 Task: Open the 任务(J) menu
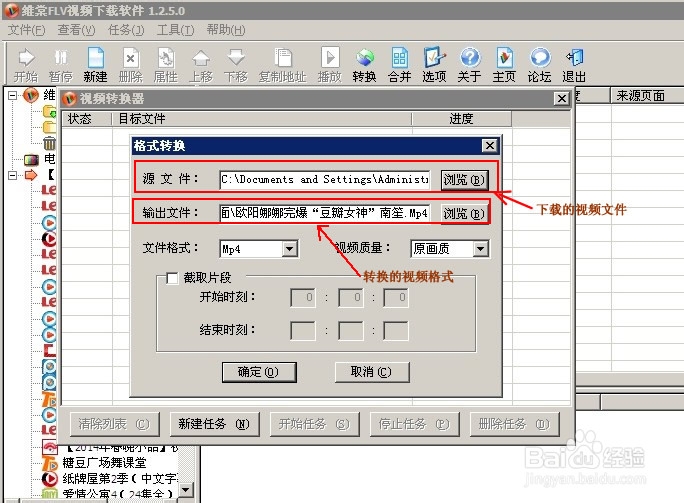tap(126, 30)
